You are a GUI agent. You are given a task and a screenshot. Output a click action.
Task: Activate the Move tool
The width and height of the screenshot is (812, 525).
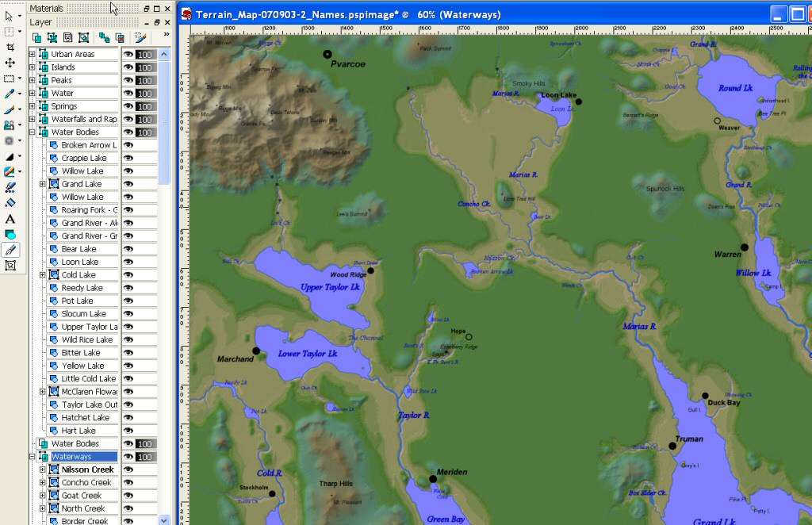click(x=10, y=63)
